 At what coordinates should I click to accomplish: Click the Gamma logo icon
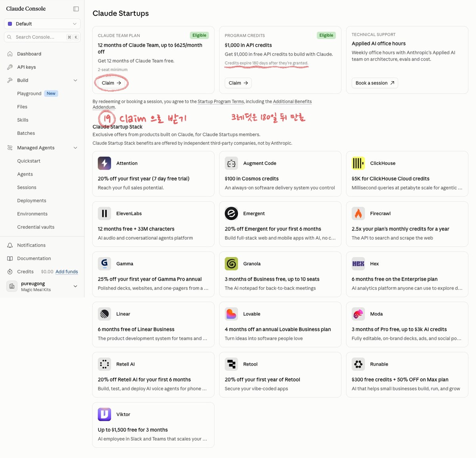[x=104, y=264]
